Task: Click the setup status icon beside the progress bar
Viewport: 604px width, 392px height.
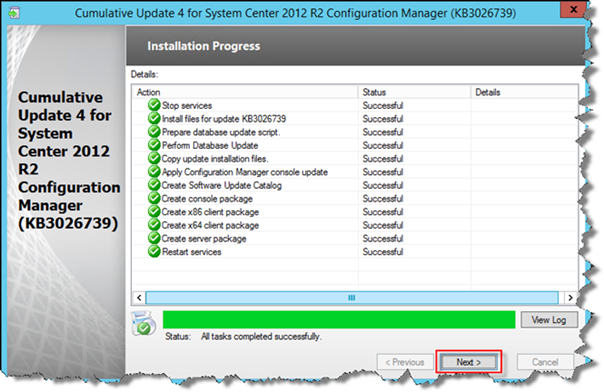Action: 143,323
